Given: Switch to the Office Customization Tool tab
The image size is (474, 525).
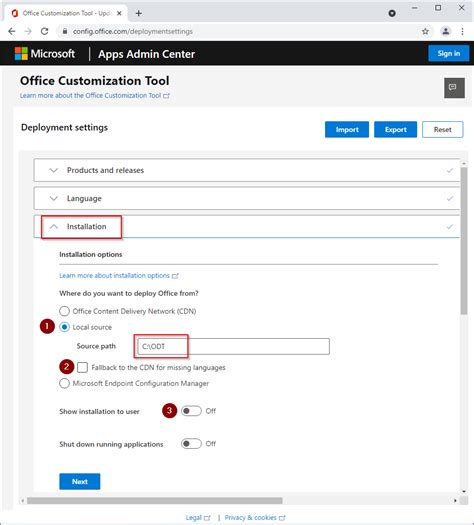Looking at the screenshot, I should (x=66, y=13).
